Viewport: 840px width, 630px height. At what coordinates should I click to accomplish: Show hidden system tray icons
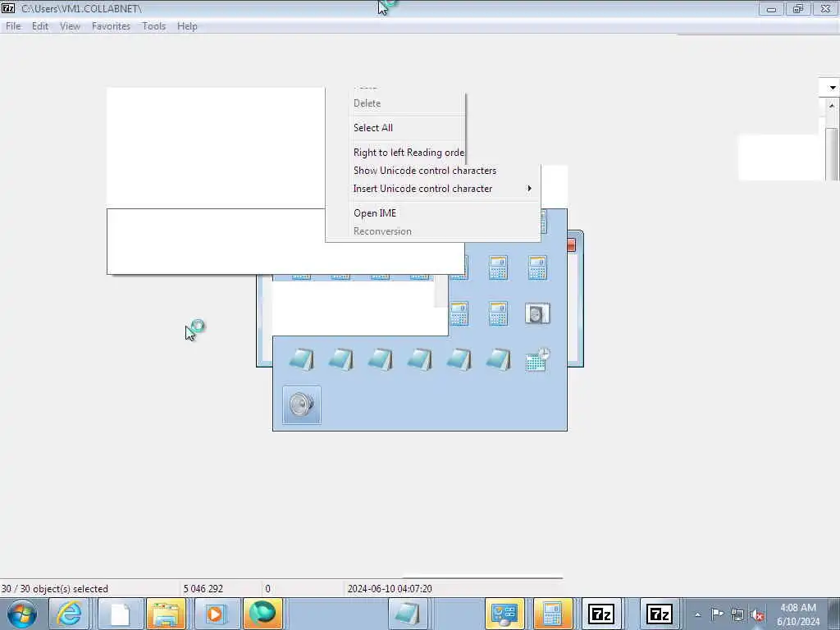(697, 614)
